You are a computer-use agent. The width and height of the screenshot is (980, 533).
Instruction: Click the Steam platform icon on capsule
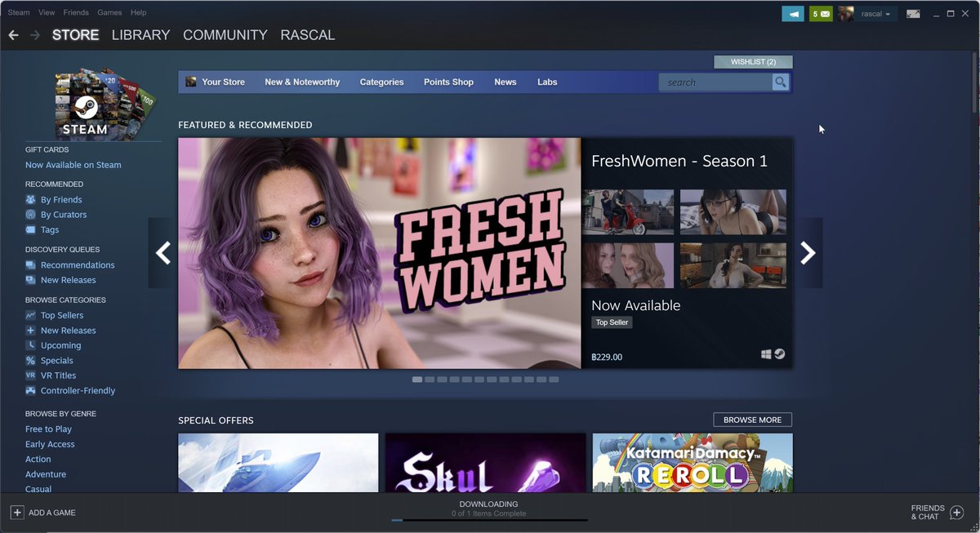click(x=780, y=354)
